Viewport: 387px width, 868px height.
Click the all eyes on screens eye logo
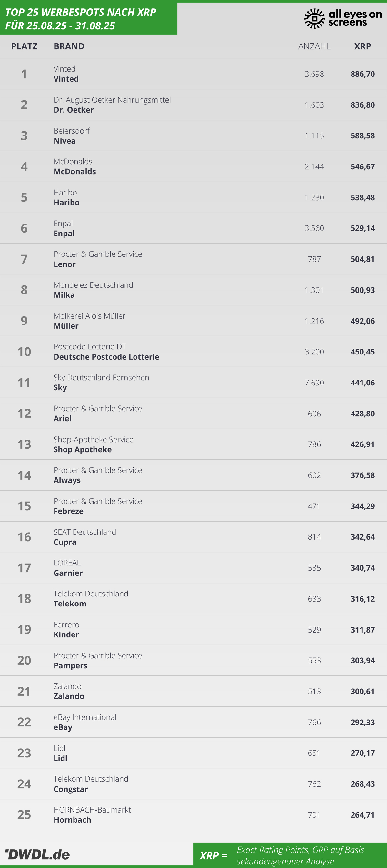tap(314, 18)
